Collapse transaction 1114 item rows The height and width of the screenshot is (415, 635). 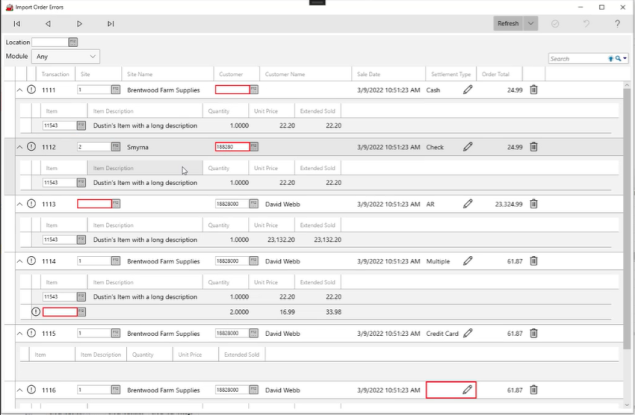click(x=18, y=261)
